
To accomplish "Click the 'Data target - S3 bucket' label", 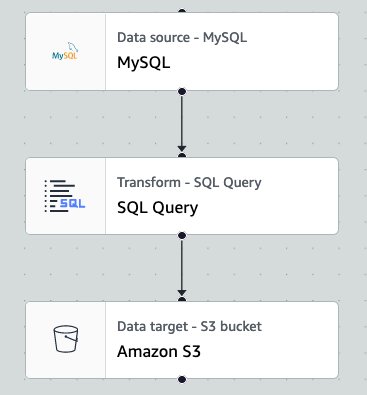I will 189,326.
